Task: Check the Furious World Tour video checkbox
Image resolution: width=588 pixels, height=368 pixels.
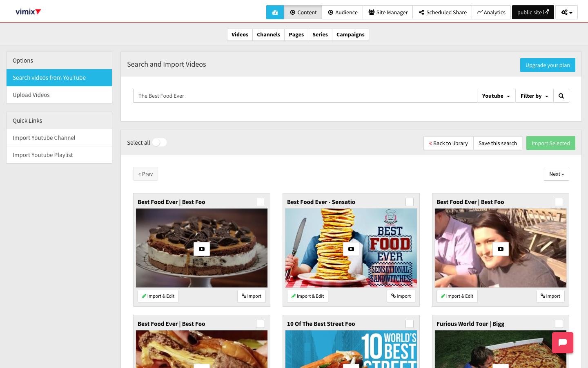Action: tap(559, 324)
